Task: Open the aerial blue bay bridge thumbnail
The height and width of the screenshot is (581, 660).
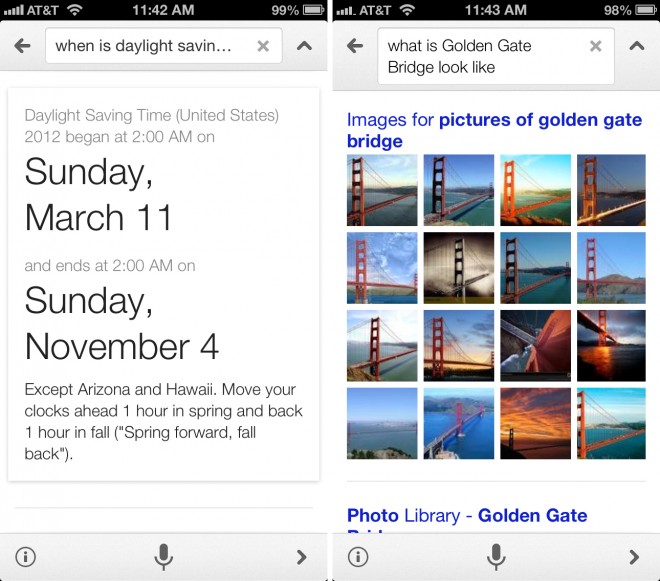Action: click(459, 423)
